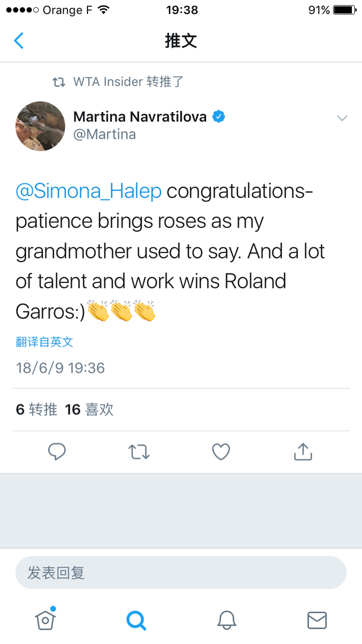The image size is (362, 644).
Task: Open the Search tab magnifier icon
Action: 136,620
